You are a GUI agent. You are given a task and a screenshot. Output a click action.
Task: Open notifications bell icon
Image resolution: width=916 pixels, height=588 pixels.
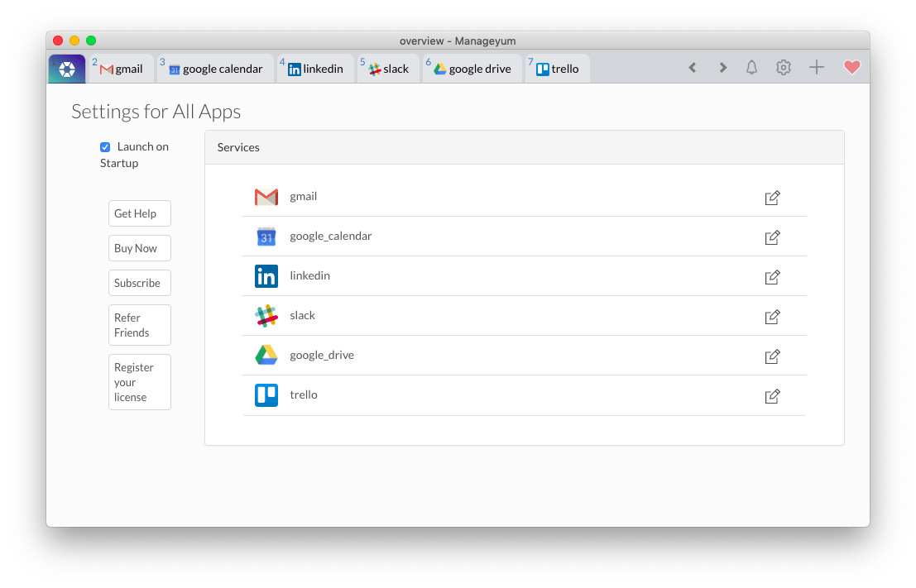click(x=752, y=68)
